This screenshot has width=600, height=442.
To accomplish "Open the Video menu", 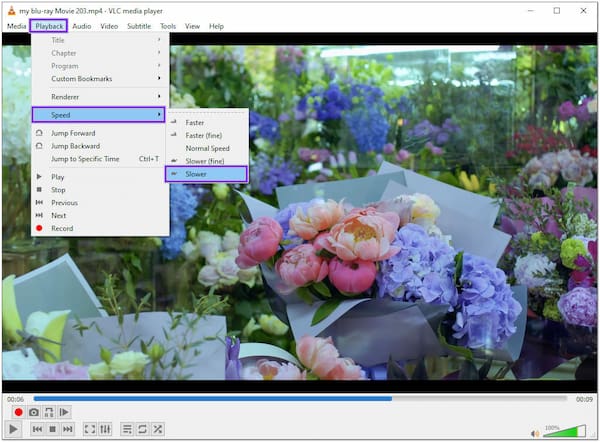I will pos(109,26).
